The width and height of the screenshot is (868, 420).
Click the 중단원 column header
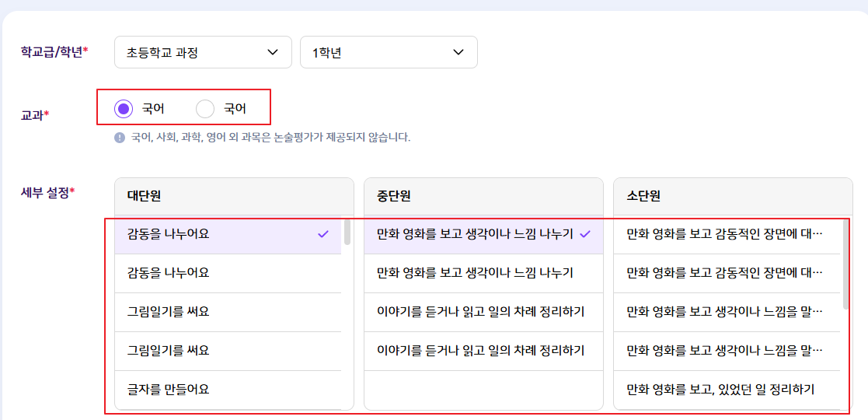click(x=393, y=197)
